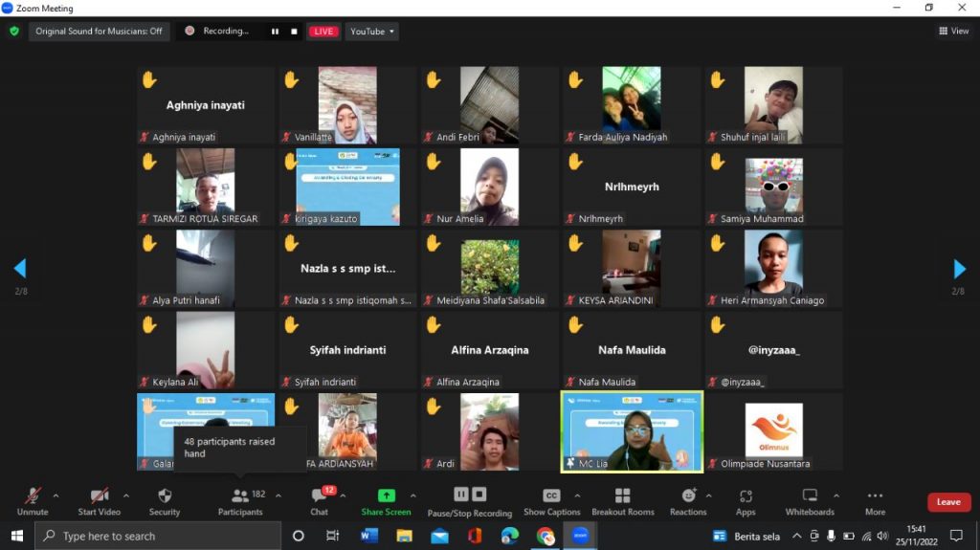Expand Show Captions options arrow
Viewport: 980px width, 550px height.
click(577, 495)
